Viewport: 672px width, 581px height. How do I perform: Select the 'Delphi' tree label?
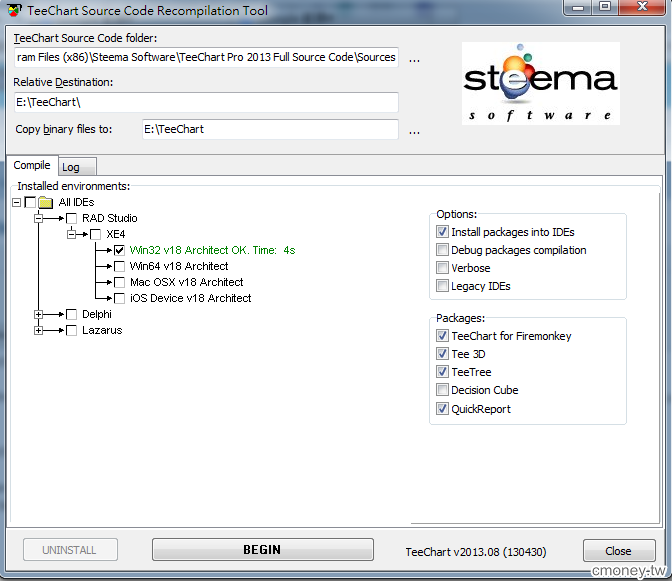[97, 314]
